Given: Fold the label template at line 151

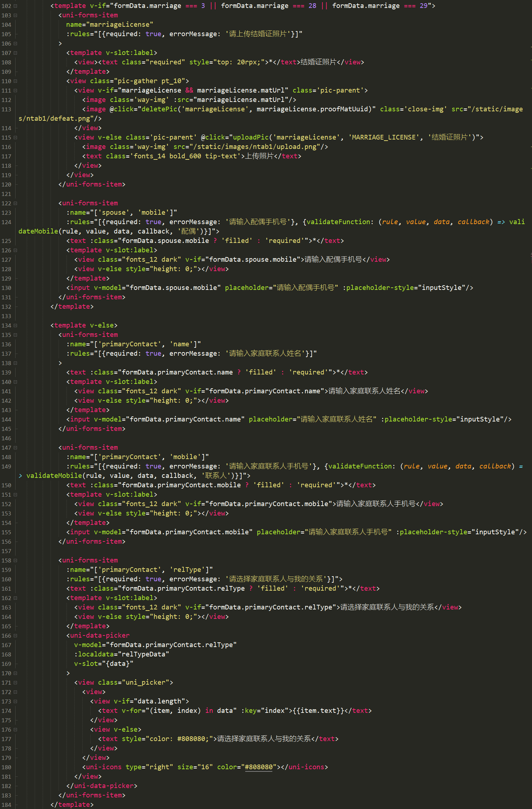Looking at the screenshot, I should [15, 495].
